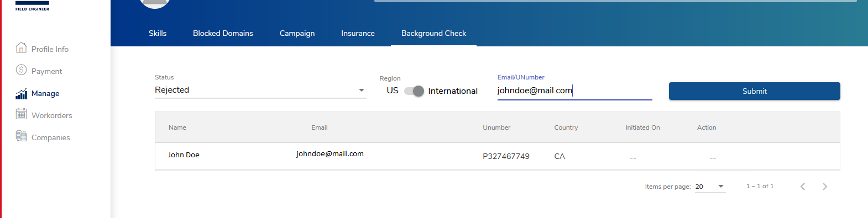Click the Country column header

pos(566,127)
